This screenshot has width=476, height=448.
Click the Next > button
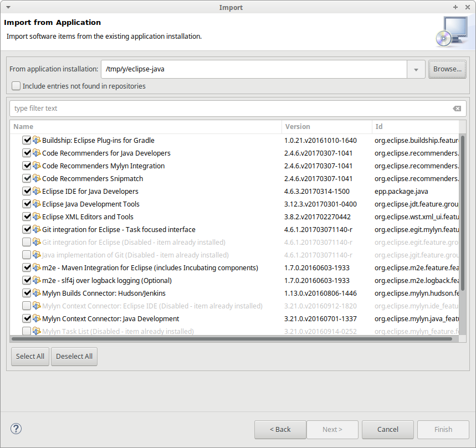(332, 430)
